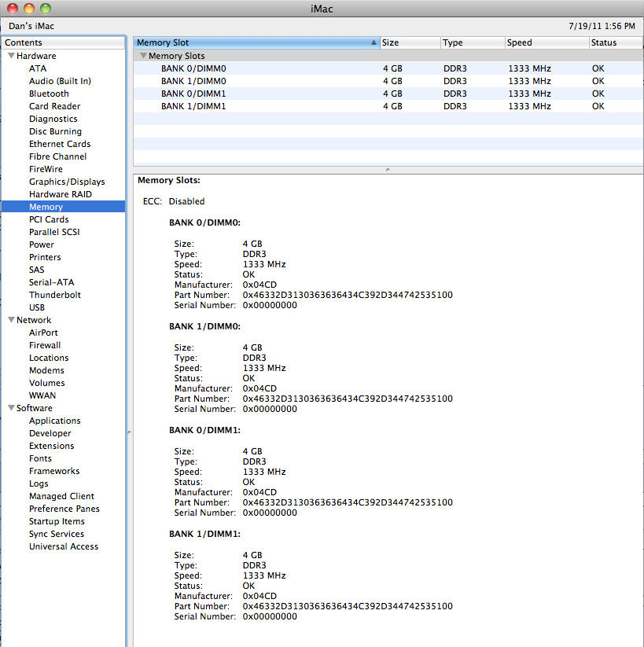Sort by Memory Slot column header
This screenshot has width=644, height=647.
click(x=256, y=42)
